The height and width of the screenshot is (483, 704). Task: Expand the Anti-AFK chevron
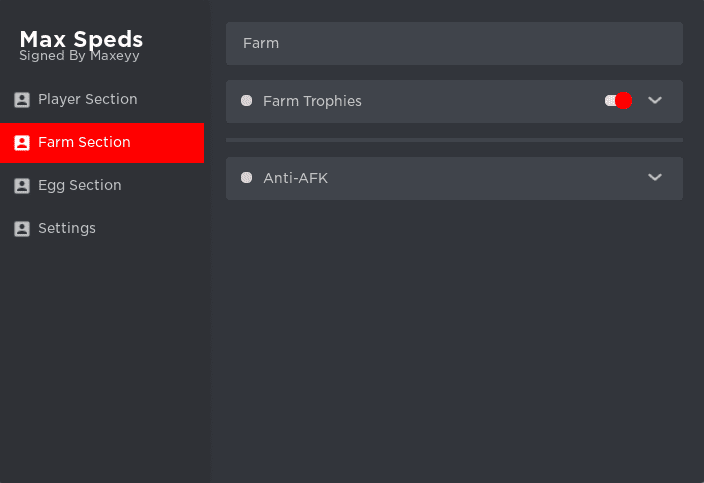(x=655, y=177)
